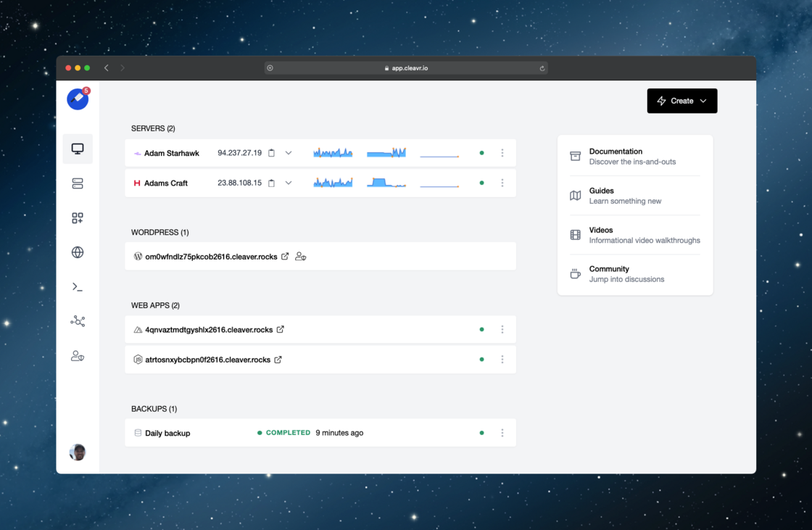Select the database sidebar icon
Screen dimensions: 812x530
coord(78,183)
